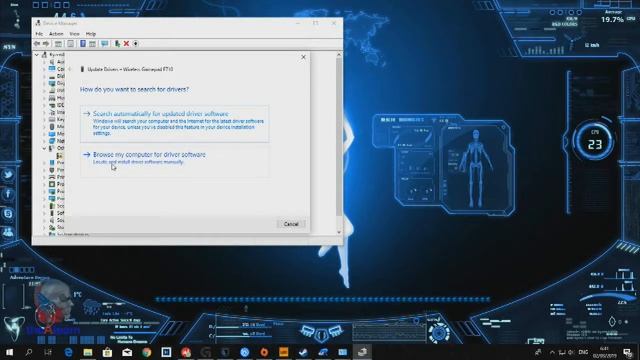Show hidden system tray icons chevron

point(552,352)
